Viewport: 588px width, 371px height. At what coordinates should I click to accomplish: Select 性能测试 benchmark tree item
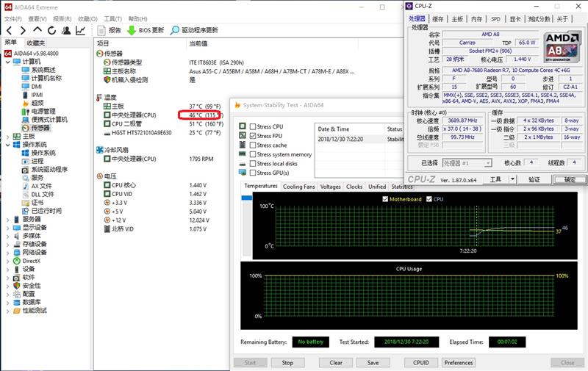[35, 310]
